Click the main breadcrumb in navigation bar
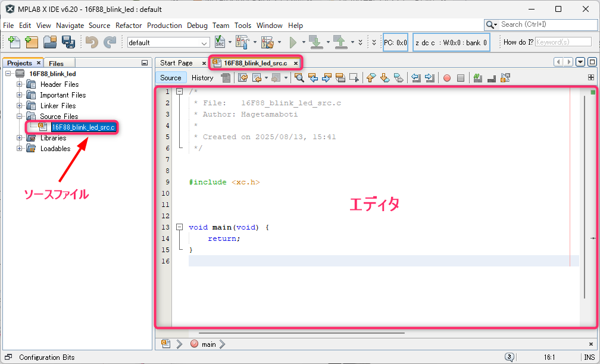 [209, 344]
